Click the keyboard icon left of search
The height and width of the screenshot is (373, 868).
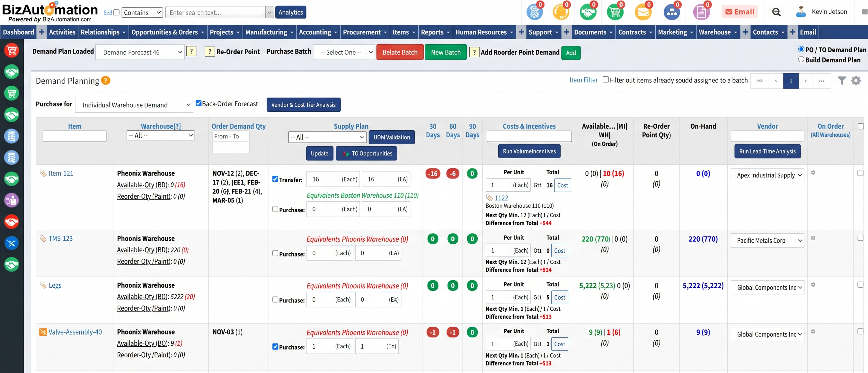(108, 13)
